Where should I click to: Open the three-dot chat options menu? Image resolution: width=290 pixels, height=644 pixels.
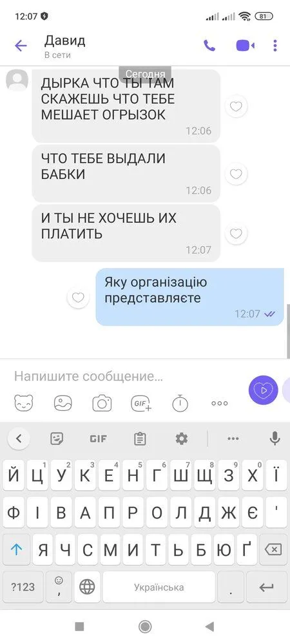tap(275, 46)
